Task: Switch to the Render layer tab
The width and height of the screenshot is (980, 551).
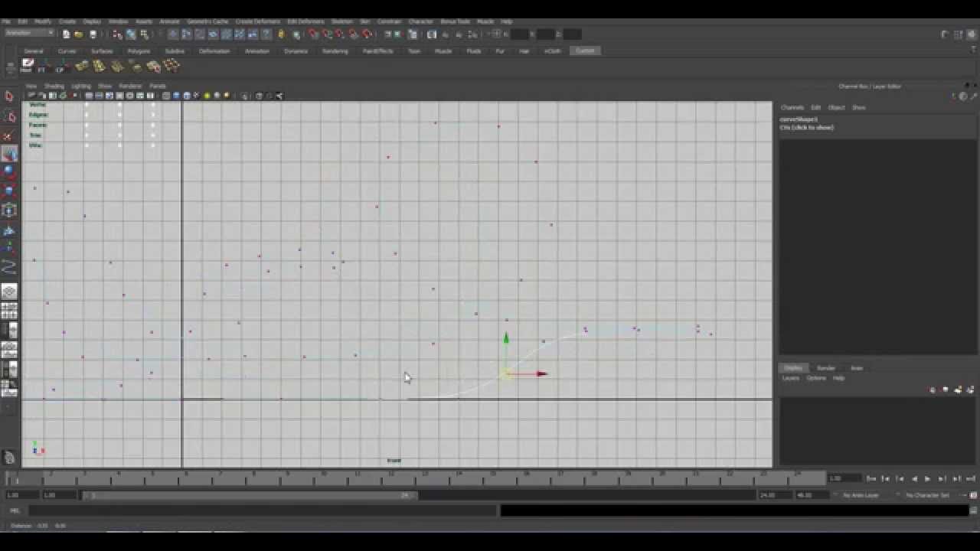Action: 826,368
